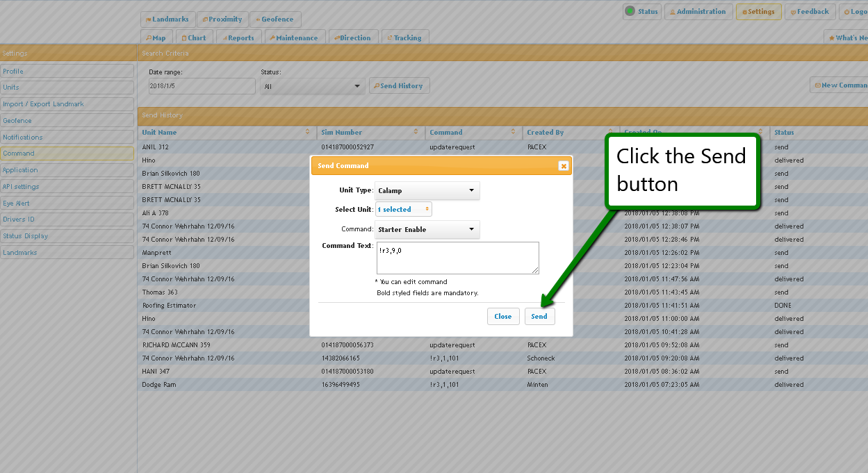
Task: Click the green Status indicator icon
Action: point(630,11)
